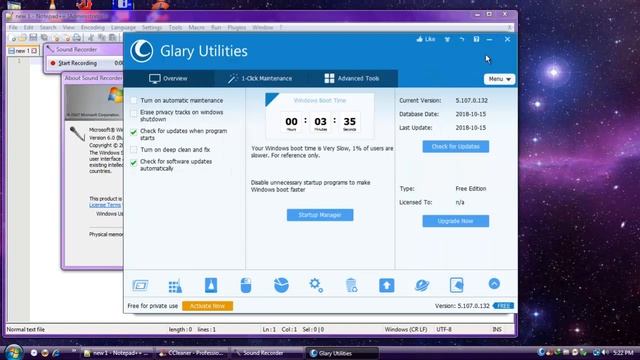Uncheck Check for software updates automatically

(133, 162)
